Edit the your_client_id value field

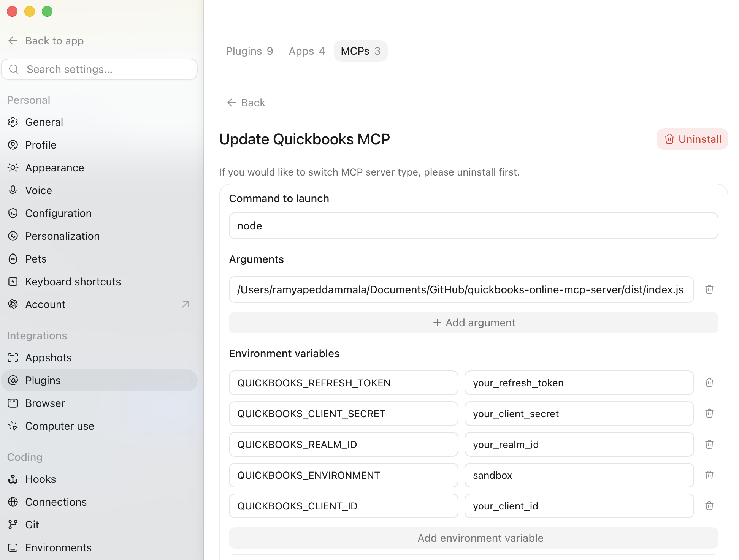click(x=579, y=506)
